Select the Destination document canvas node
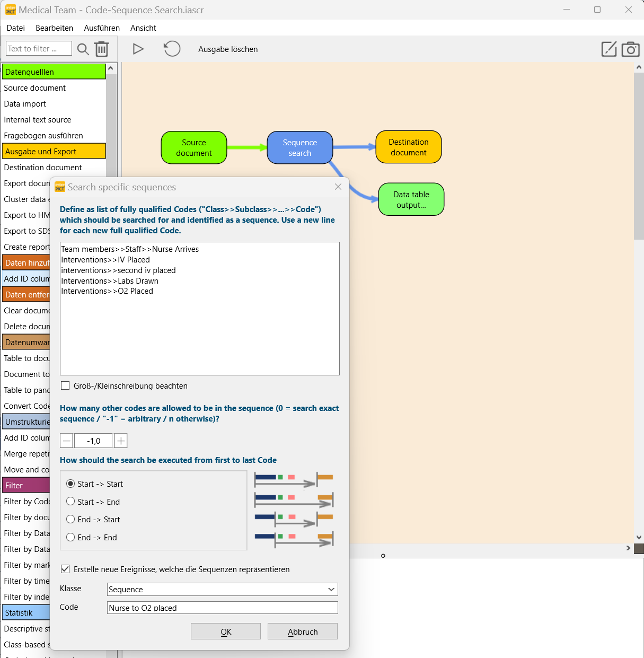Image resolution: width=644 pixels, height=658 pixels. (x=409, y=147)
